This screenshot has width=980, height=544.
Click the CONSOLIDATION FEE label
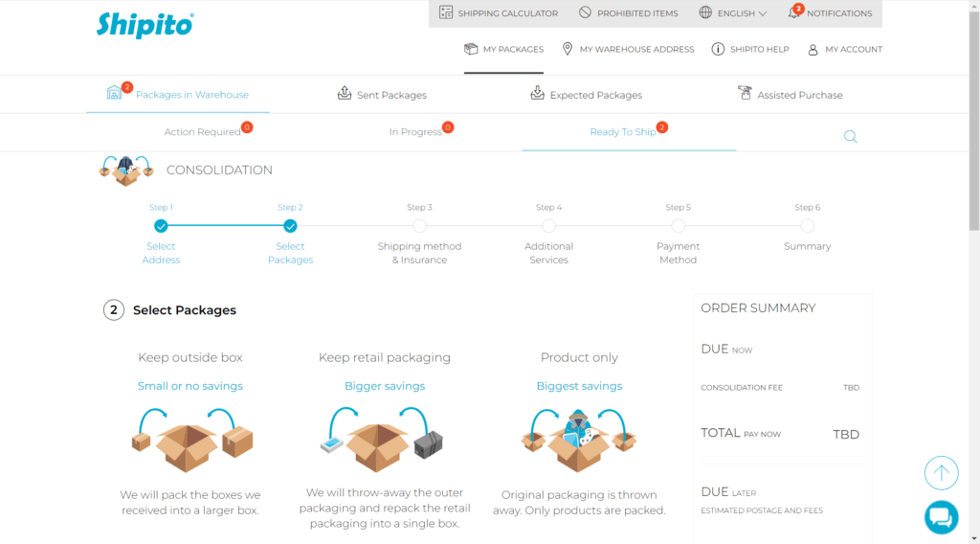(742, 388)
